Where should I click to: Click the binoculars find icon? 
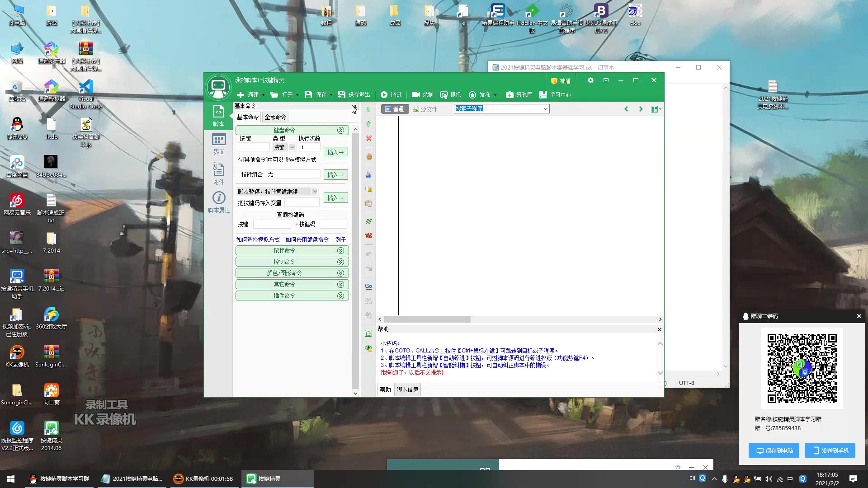(368, 301)
